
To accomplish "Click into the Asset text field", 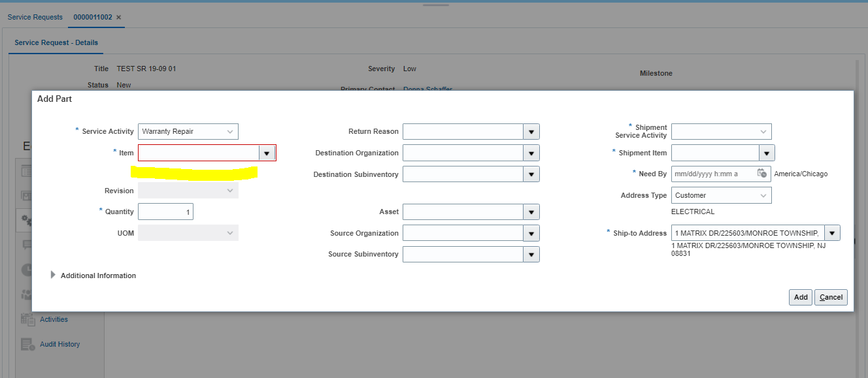I will 463,212.
